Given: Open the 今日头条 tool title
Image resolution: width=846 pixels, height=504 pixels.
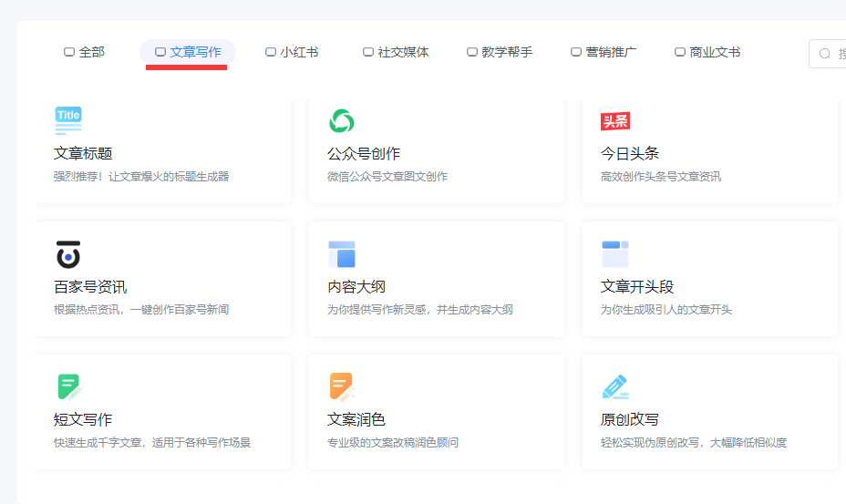Looking at the screenshot, I should pos(630,154).
